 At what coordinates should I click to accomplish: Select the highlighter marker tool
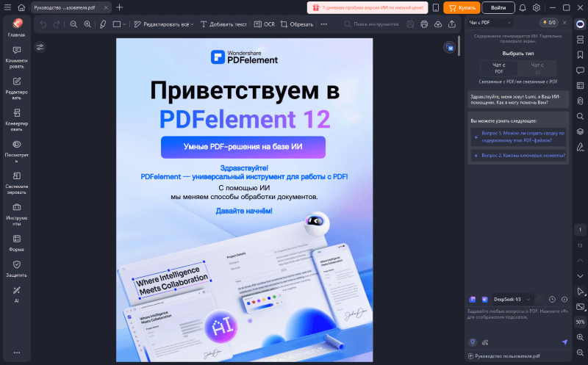click(x=103, y=24)
